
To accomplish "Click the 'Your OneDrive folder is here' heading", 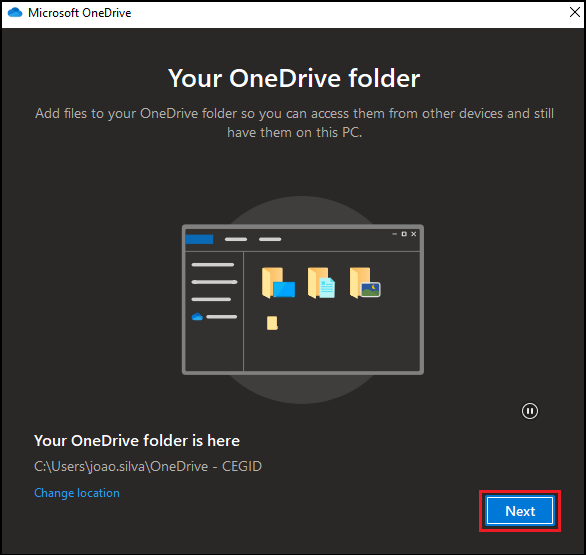I will tap(137, 441).
